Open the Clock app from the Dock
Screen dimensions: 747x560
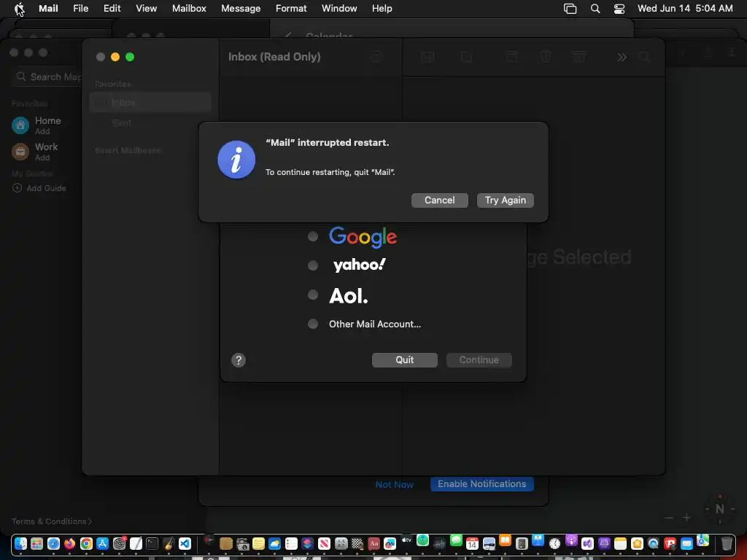click(x=554, y=543)
